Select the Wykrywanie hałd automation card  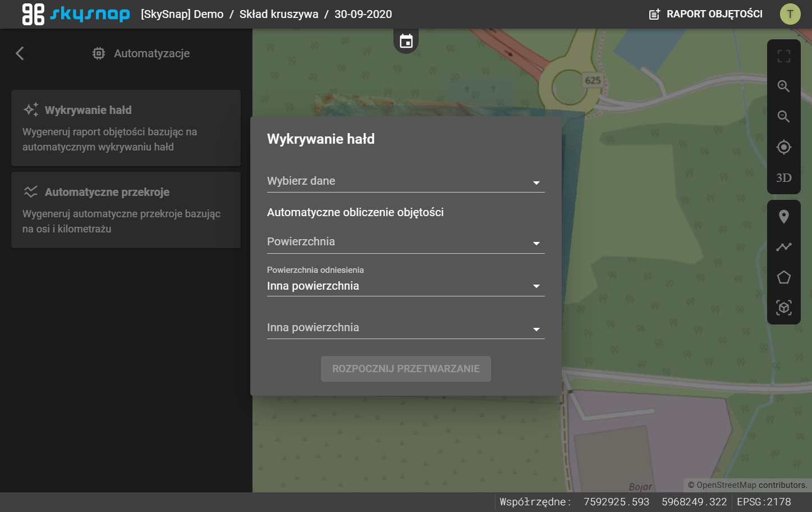pos(126,128)
